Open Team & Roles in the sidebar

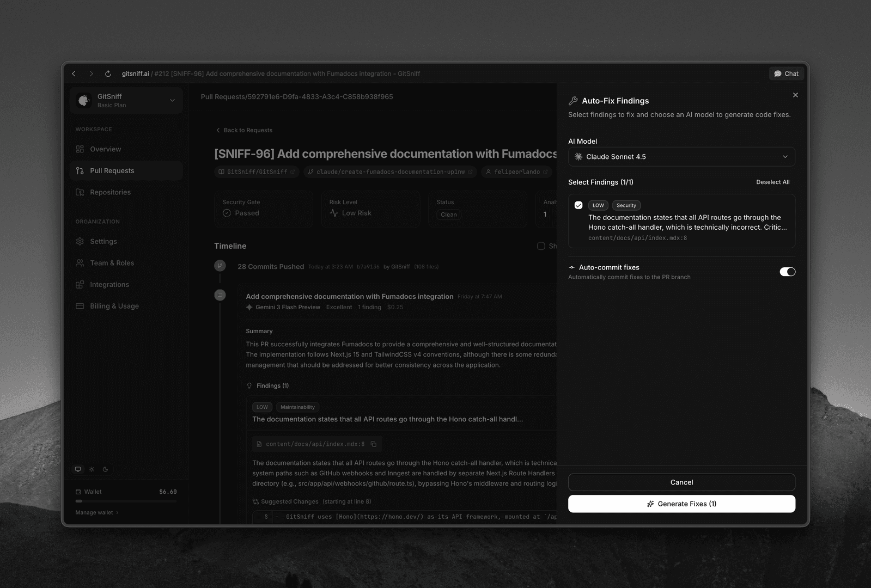tap(126, 263)
